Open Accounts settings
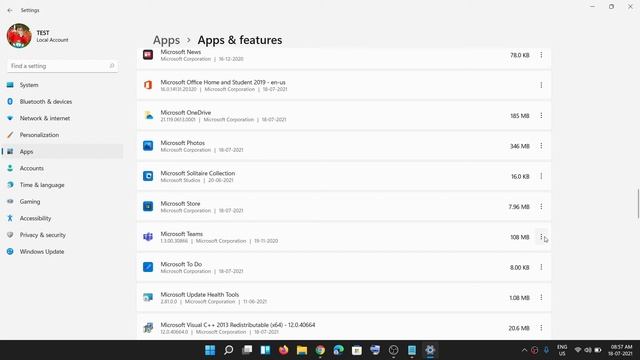This screenshot has height=360, width=640. (x=62, y=168)
